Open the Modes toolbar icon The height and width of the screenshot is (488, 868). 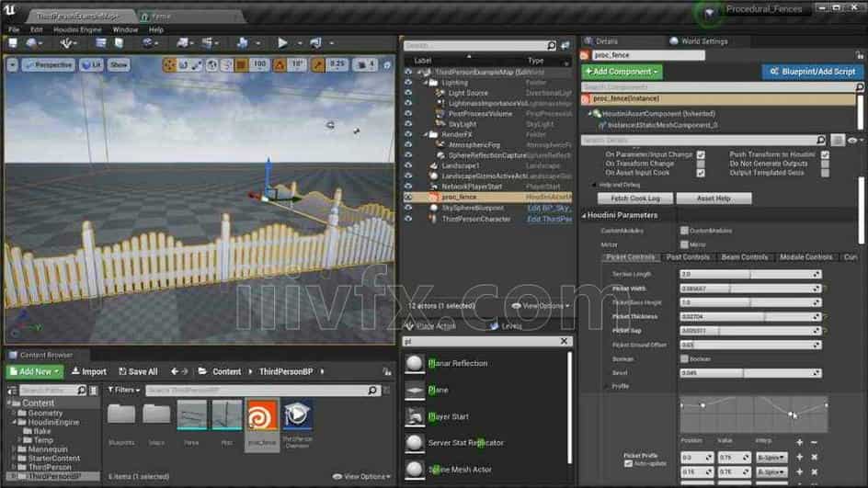[65, 42]
